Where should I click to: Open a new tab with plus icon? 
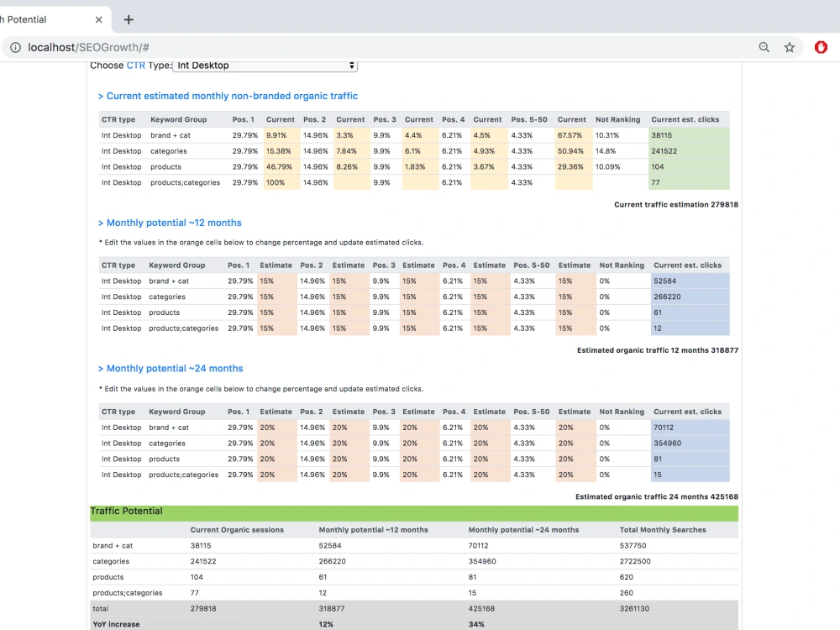click(129, 20)
